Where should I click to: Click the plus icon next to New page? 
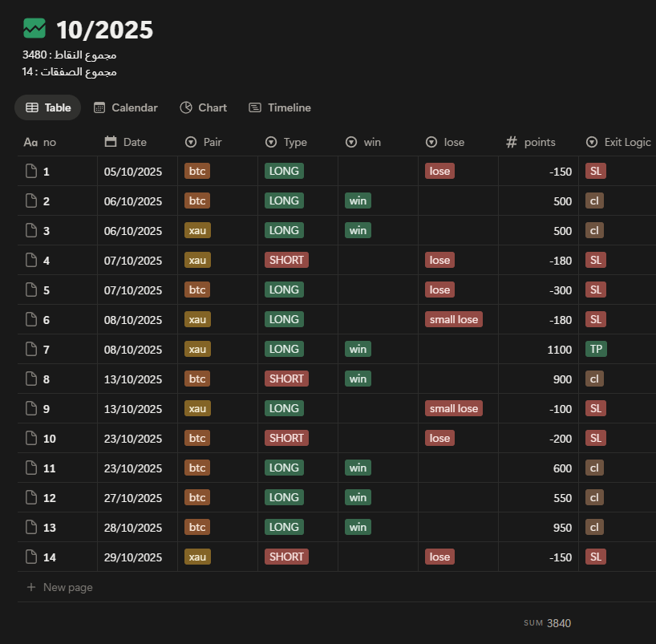coord(31,587)
